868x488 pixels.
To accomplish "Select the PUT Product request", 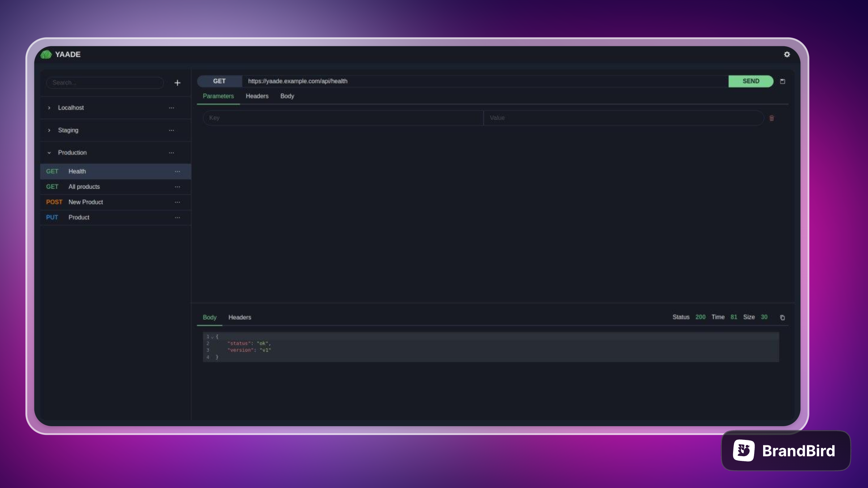I will pos(116,218).
